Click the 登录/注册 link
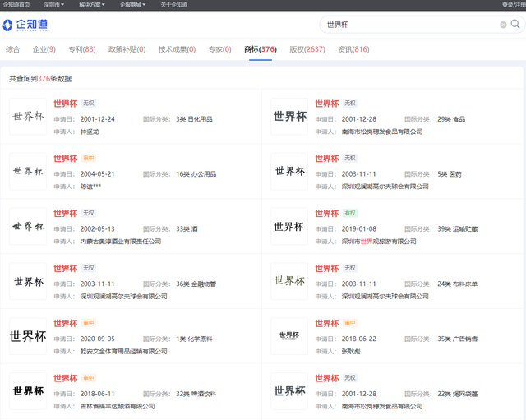This screenshot has height=420, width=526. click(513, 5)
